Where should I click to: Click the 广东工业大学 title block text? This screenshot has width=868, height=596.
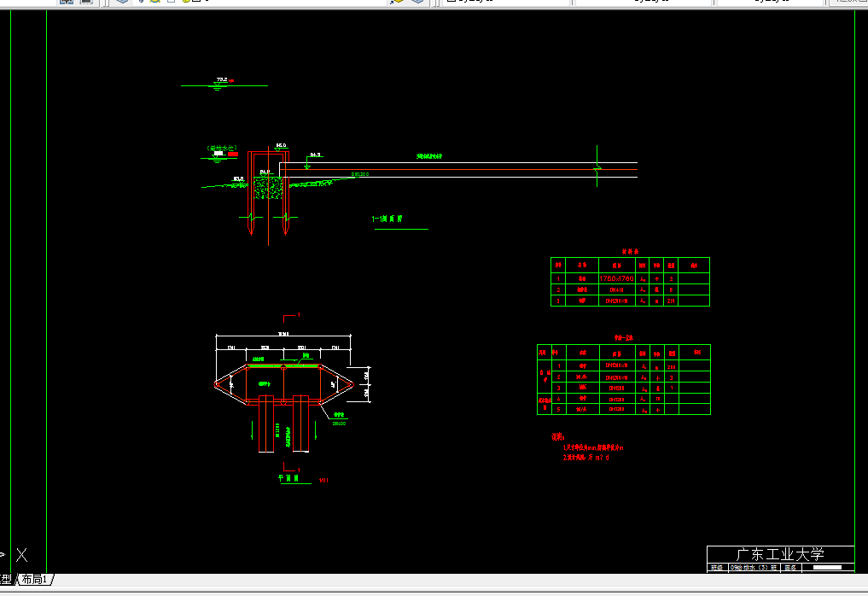click(780, 554)
